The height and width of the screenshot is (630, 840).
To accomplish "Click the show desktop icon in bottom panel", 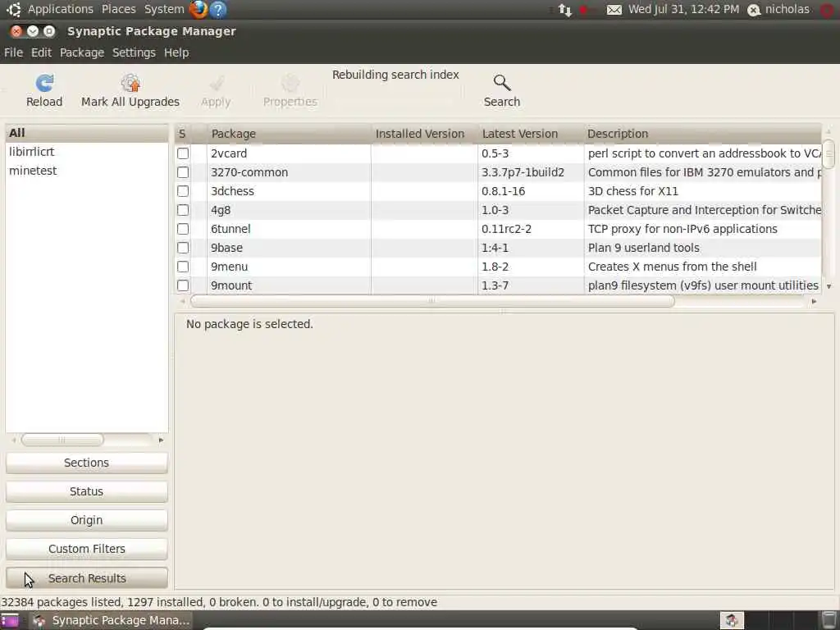I will pos(10,620).
